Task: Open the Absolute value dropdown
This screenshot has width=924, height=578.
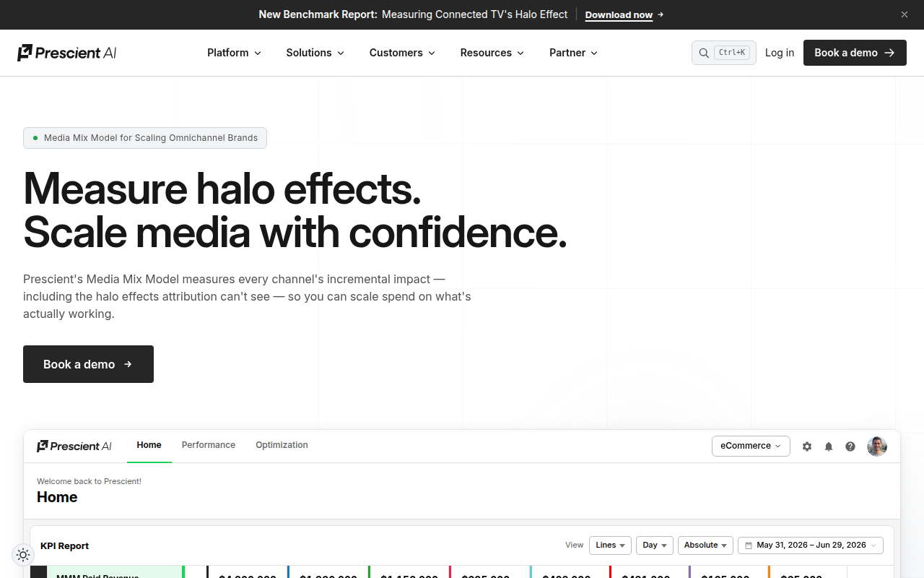Action: point(705,545)
